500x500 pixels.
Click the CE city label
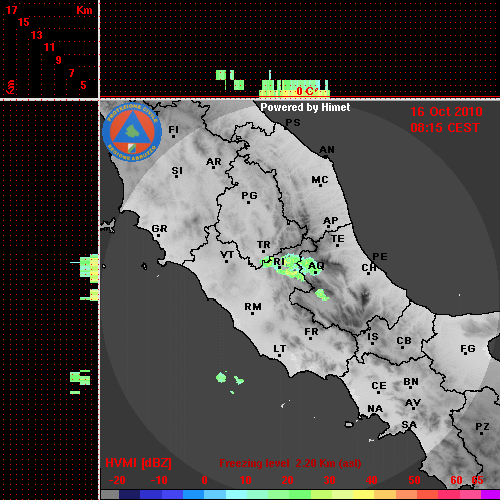[x=379, y=386]
